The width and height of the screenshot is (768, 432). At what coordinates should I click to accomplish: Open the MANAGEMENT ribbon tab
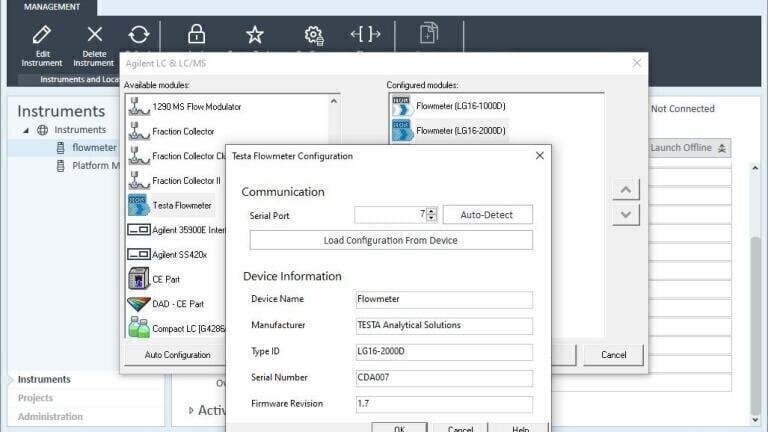pyautogui.click(x=52, y=7)
